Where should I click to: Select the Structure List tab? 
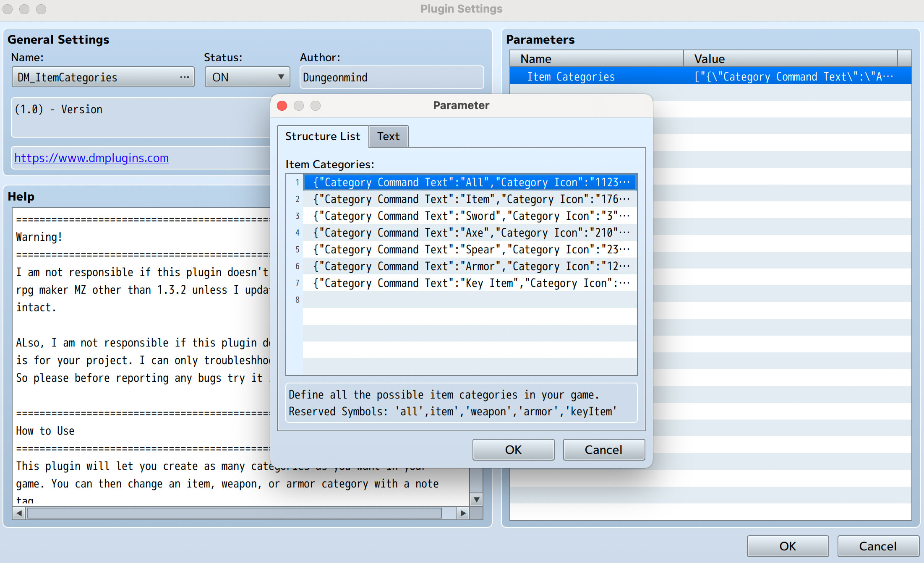(323, 136)
